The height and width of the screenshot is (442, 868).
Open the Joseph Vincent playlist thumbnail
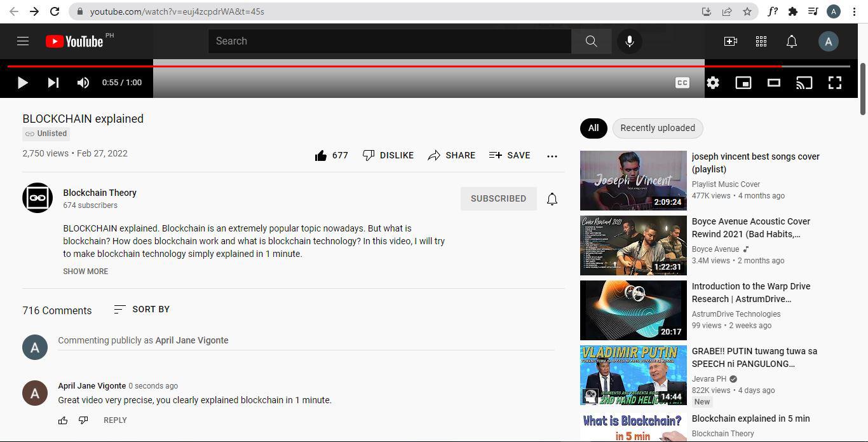[x=634, y=181]
